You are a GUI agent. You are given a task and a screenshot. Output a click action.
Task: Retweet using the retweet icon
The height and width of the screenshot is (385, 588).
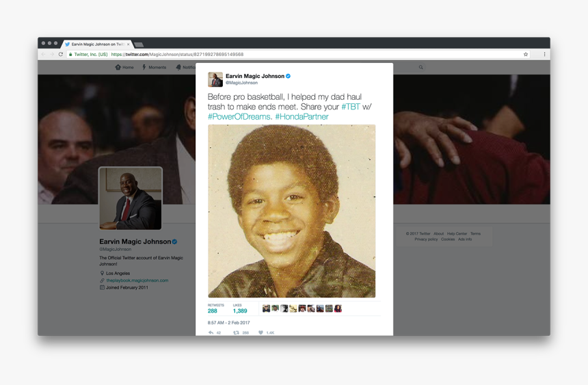click(x=236, y=332)
